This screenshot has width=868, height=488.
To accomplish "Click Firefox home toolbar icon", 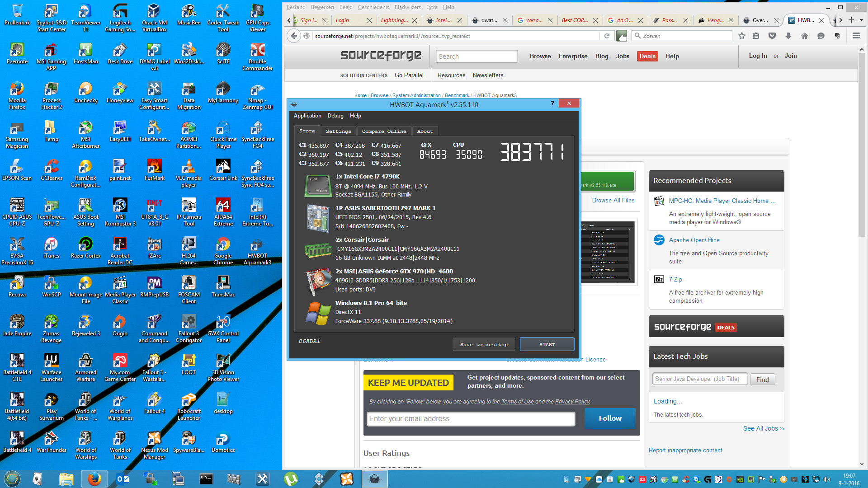I will [804, 36].
